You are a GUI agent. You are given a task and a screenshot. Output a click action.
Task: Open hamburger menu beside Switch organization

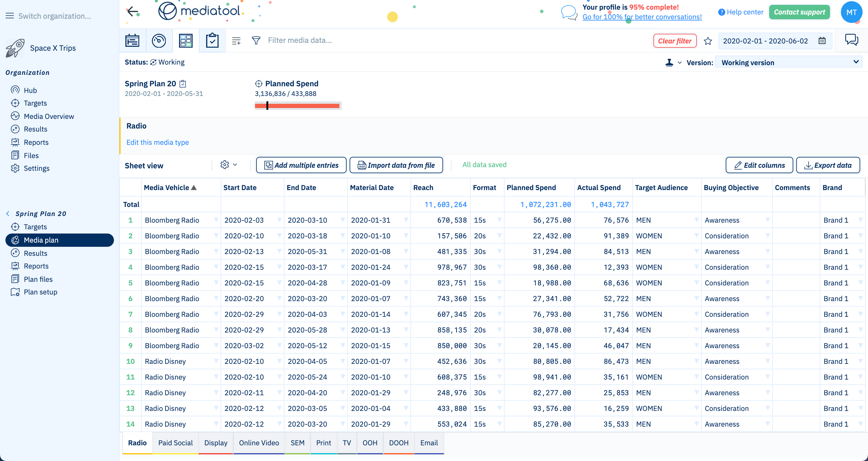coord(10,16)
